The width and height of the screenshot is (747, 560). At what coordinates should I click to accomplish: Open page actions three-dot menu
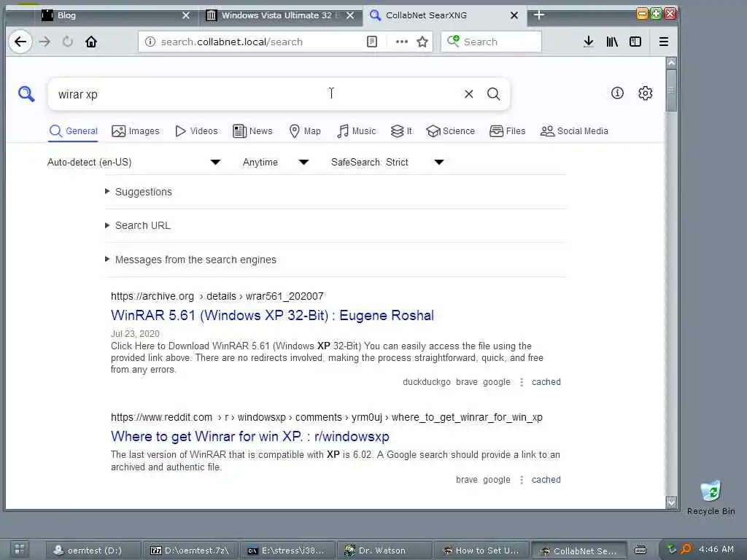[x=402, y=42]
